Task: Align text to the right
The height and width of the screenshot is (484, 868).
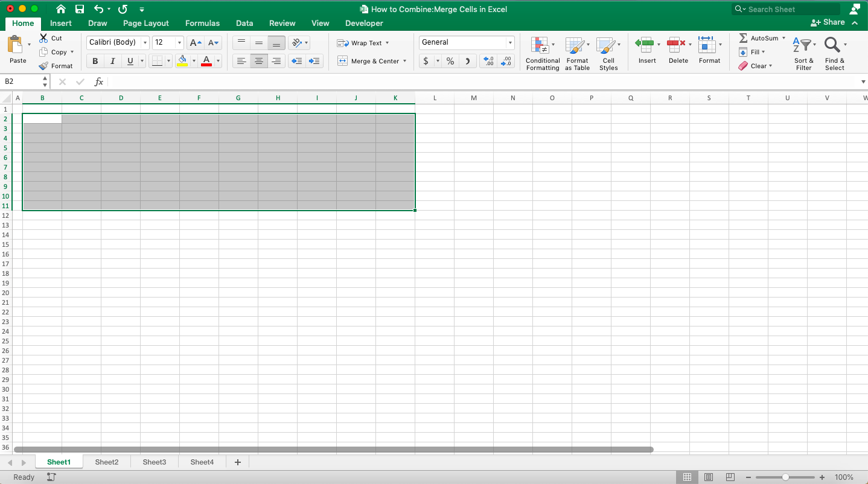Action: pos(276,61)
